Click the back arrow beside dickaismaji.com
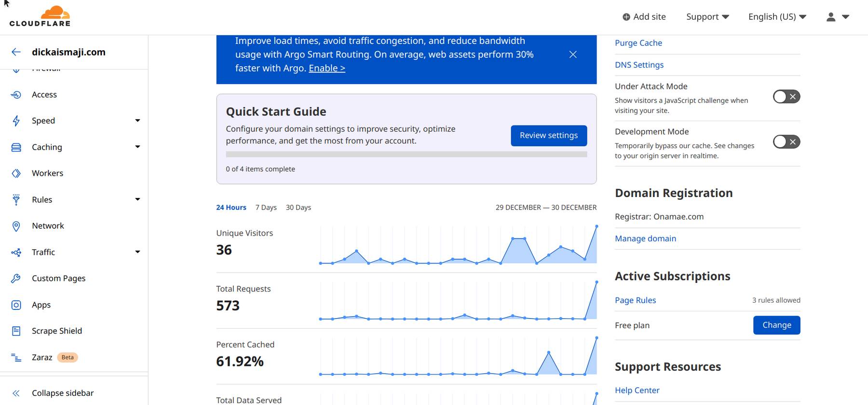 (x=16, y=52)
